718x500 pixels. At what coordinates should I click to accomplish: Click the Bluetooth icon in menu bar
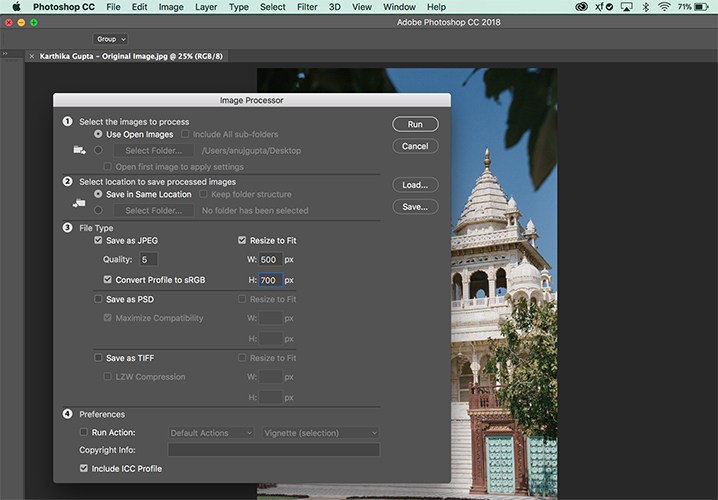(645, 7)
